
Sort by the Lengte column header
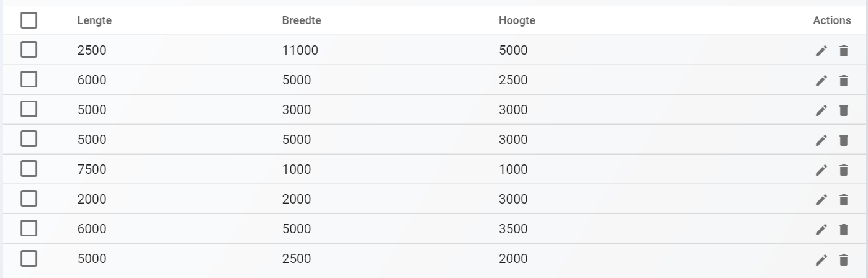(94, 20)
